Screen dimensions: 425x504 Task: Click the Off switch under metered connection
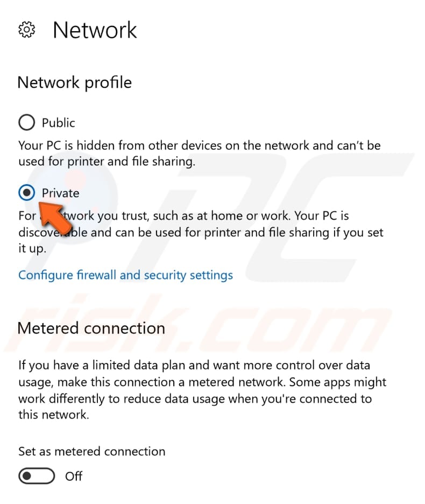(36, 476)
